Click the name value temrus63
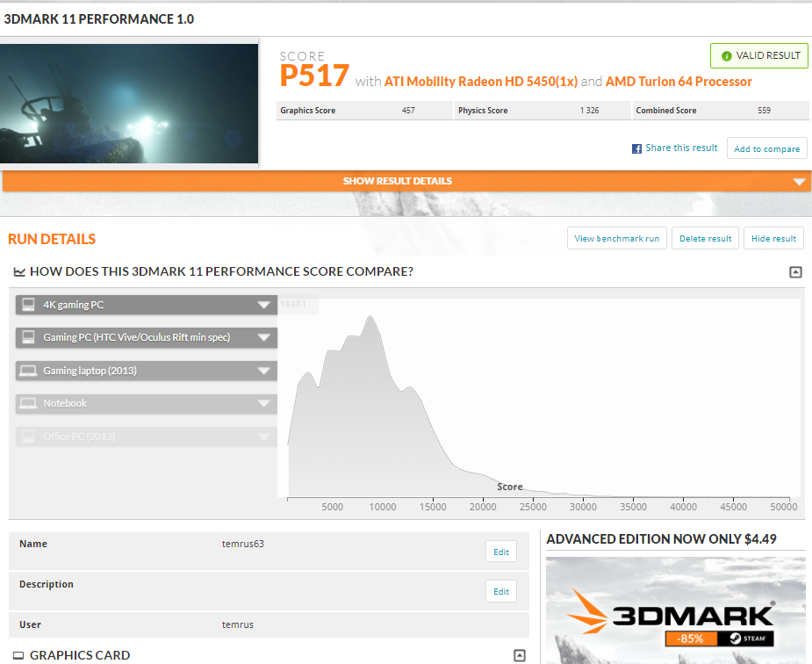The image size is (812, 664). tap(243, 544)
